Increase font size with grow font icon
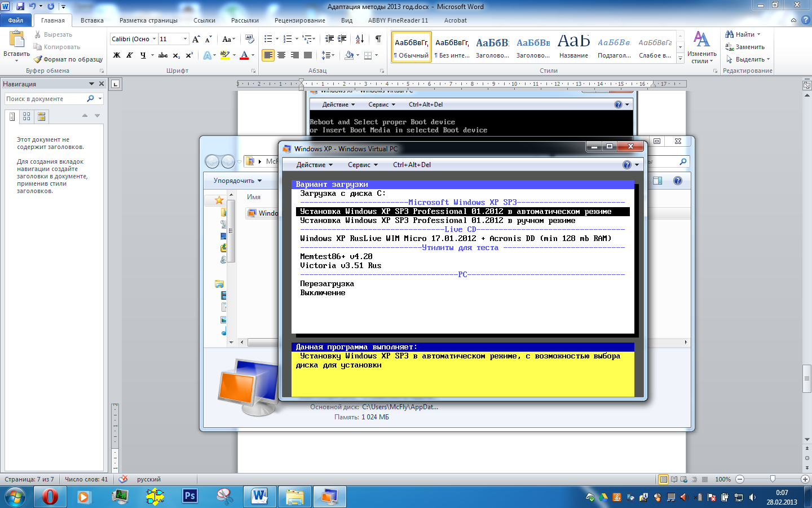Screen dimensions: 812x508 196,39
